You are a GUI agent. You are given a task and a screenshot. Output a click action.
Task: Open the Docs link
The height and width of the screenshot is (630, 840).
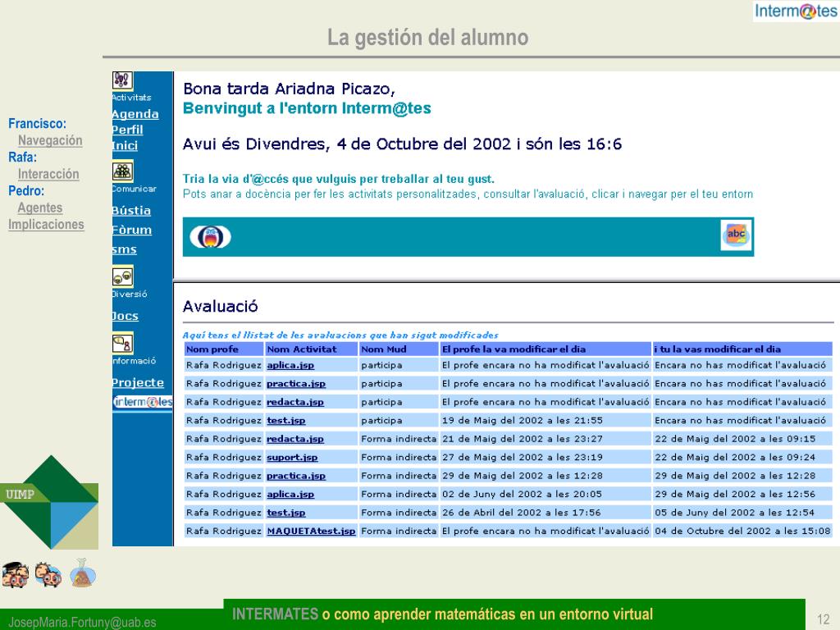coord(126,316)
